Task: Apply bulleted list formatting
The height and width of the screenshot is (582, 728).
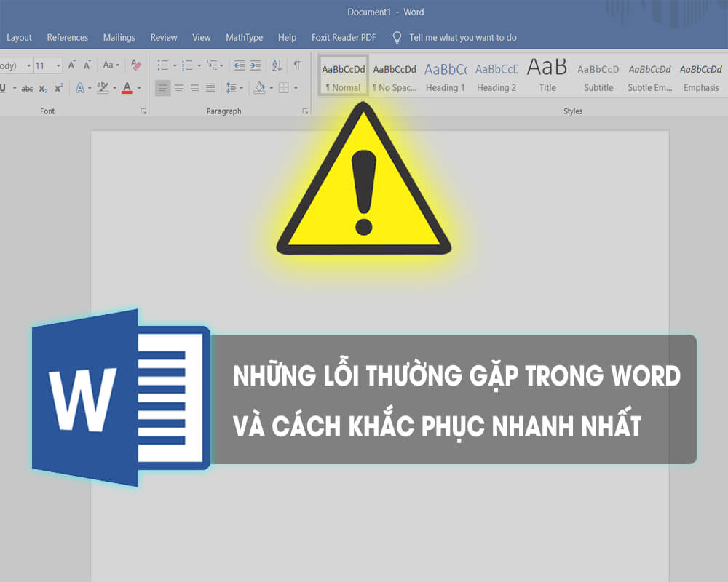Action: (163, 65)
